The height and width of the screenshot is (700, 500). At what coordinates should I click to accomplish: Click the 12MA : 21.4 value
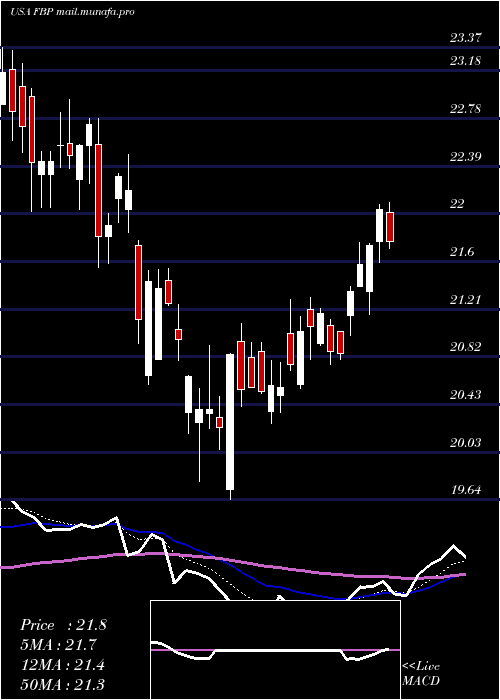pyautogui.click(x=63, y=665)
